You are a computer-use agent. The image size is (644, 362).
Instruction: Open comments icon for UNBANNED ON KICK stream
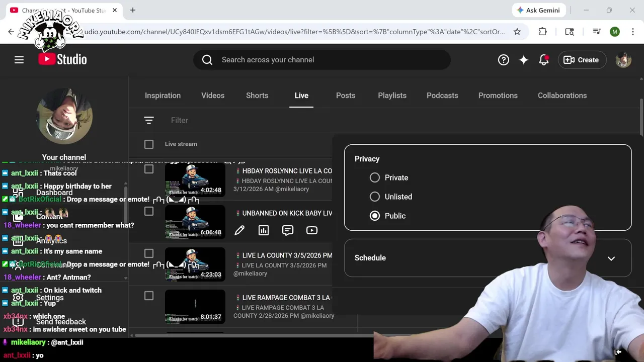(x=288, y=230)
